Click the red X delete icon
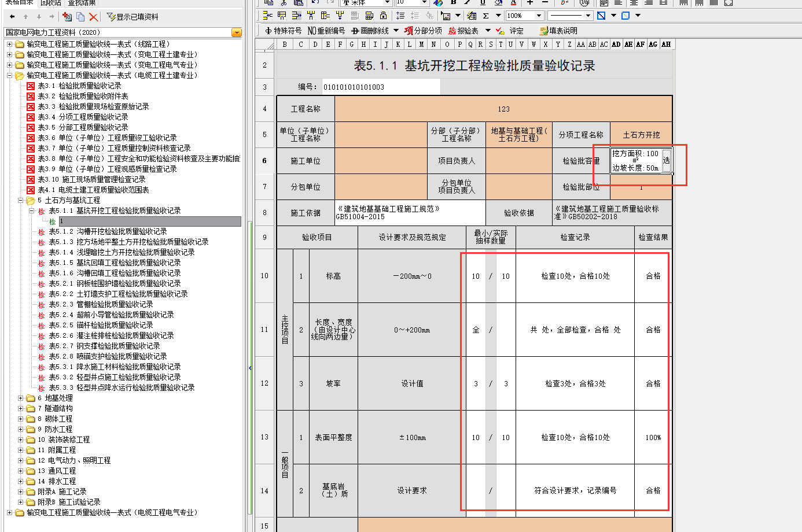 point(94,17)
